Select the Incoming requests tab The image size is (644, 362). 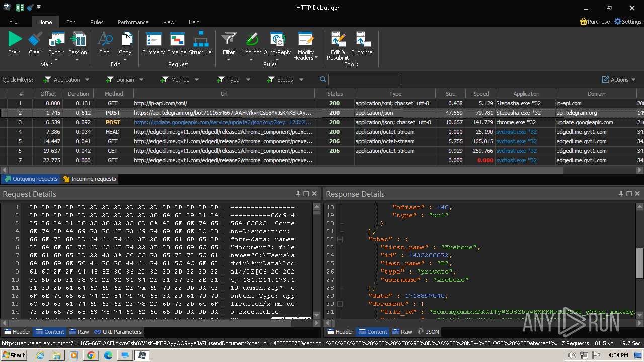(x=90, y=179)
